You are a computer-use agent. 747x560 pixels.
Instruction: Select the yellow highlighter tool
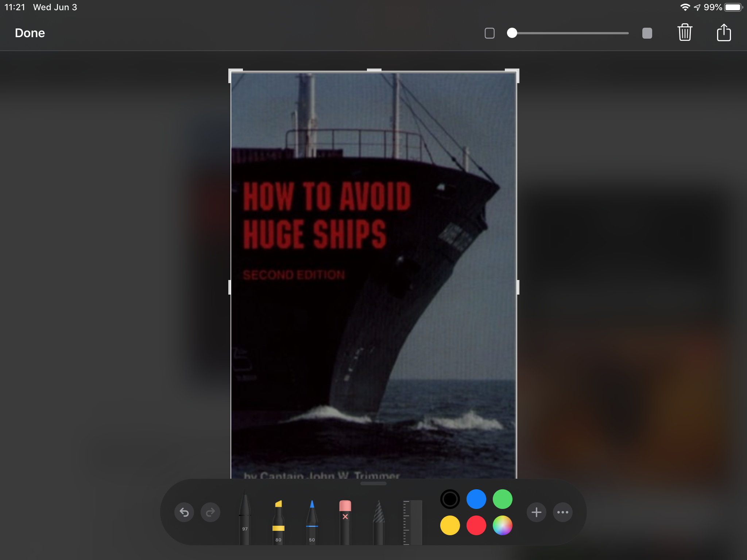point(278,522)
